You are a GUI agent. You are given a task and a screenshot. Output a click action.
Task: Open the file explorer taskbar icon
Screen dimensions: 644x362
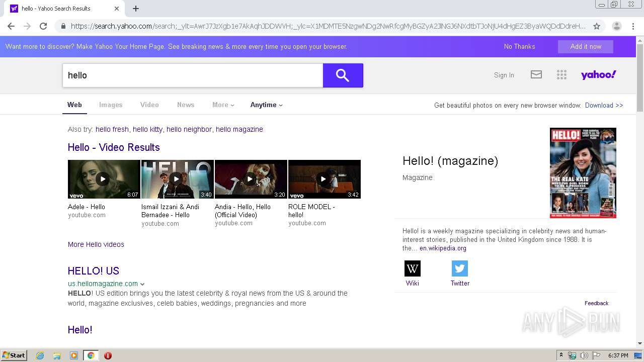57,355
